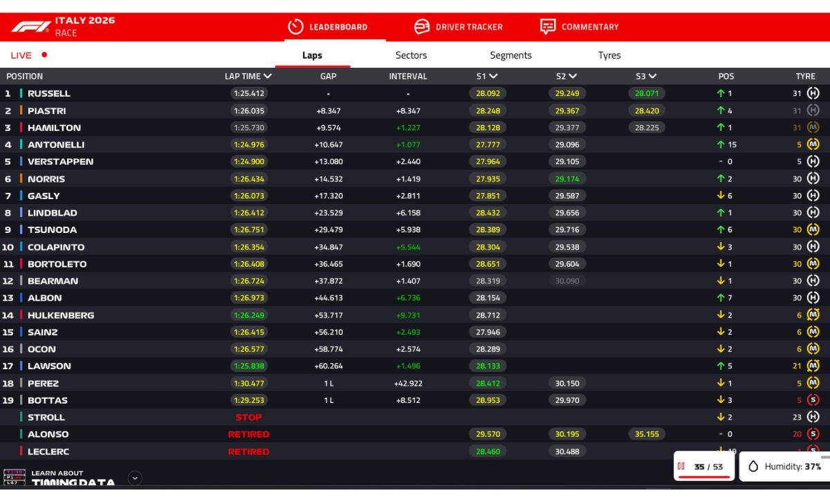
Task: Open the Driver Tracker view
Action: 458,27
